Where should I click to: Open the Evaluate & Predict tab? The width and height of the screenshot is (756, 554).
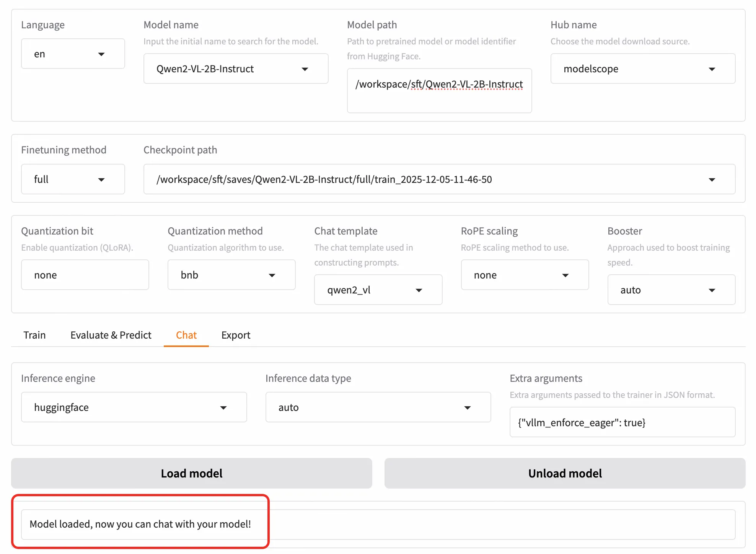pos(111,335)
